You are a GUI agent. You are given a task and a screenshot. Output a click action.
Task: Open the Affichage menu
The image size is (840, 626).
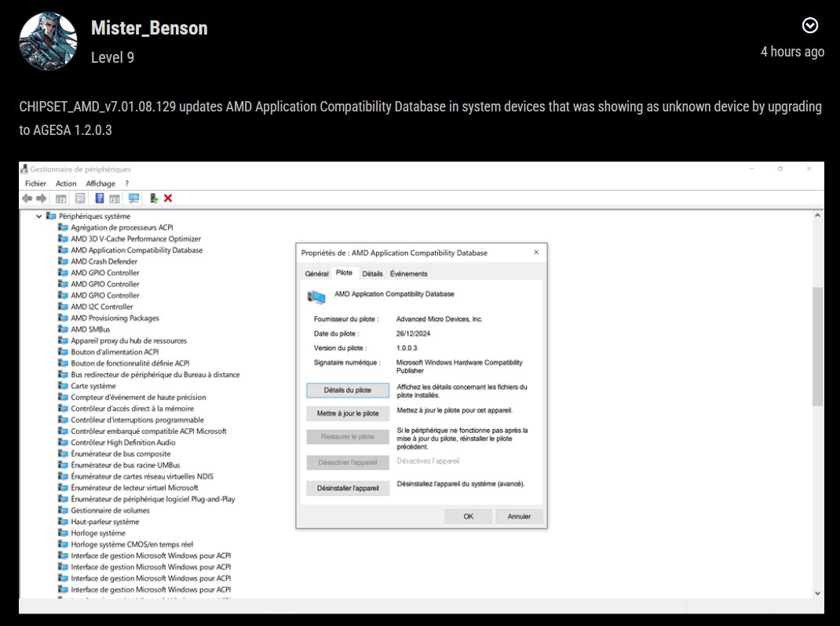(100, 184)
